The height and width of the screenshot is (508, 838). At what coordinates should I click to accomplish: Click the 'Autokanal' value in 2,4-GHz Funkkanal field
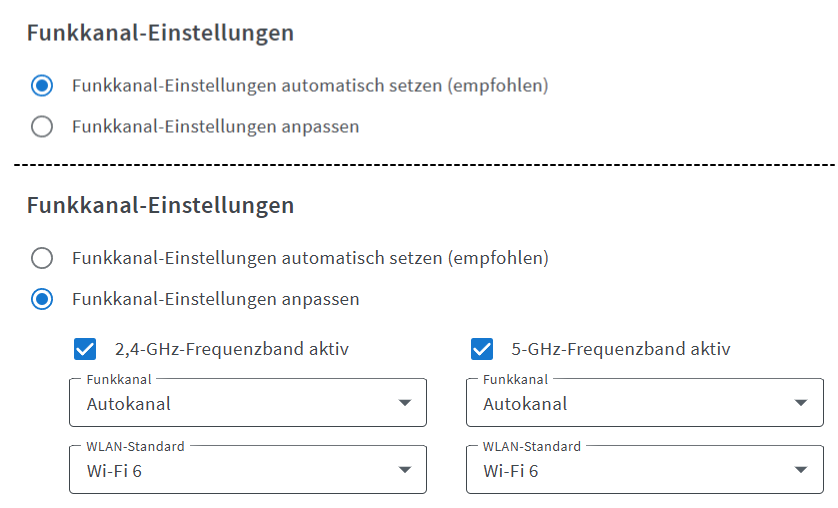tap(129, 404)
